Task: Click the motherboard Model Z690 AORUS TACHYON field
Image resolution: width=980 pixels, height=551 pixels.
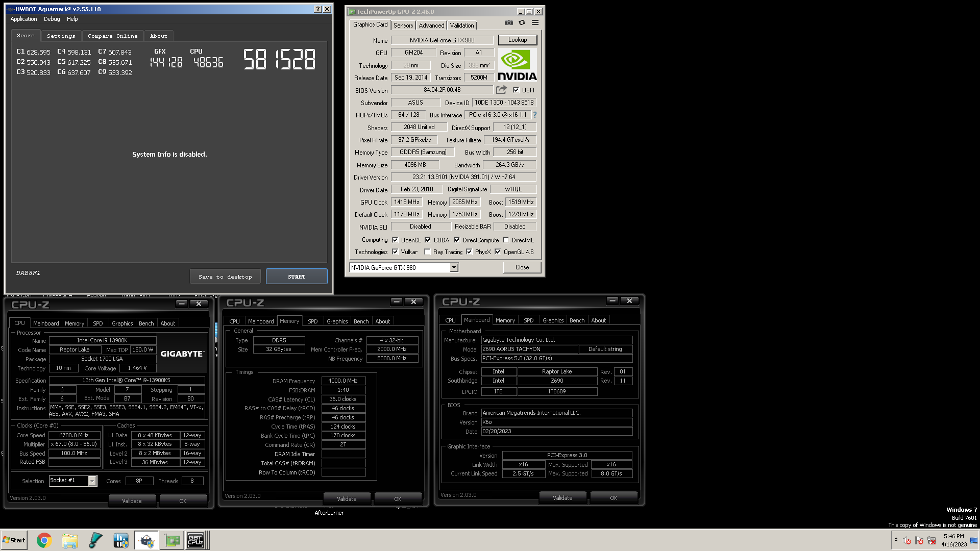Action: [529, 349]
